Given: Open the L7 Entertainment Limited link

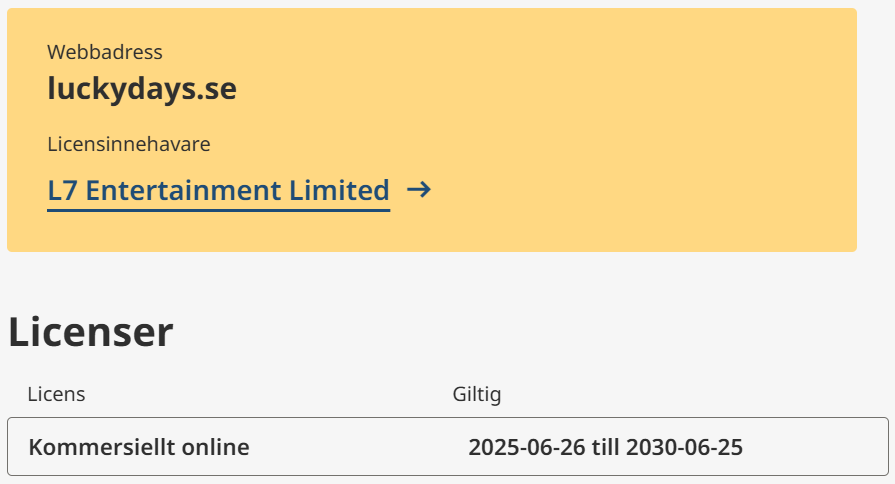Looking at the screenshot, I should point(218,190).
